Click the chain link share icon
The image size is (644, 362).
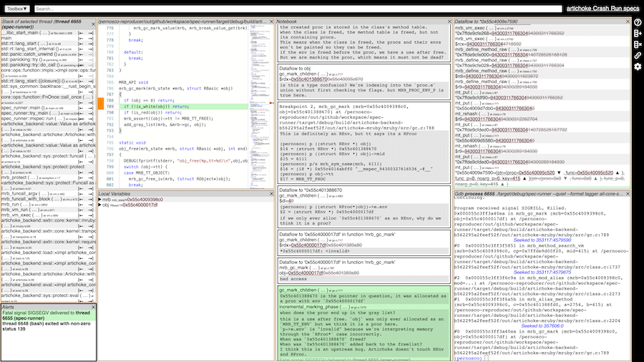click(638, 55)
